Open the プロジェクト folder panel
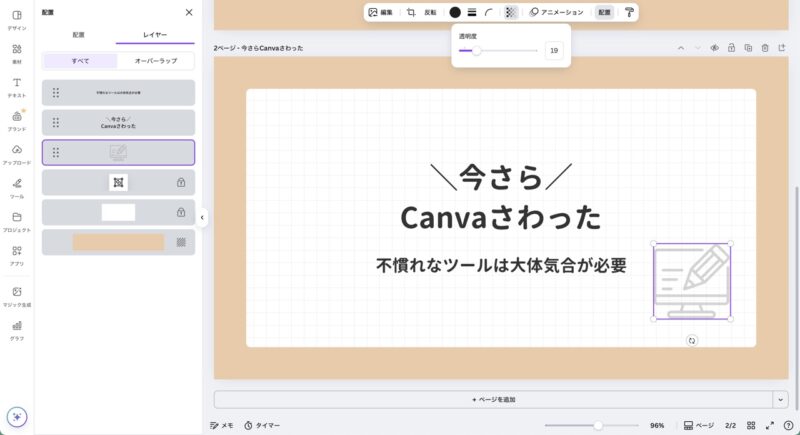 coord(17,222)
